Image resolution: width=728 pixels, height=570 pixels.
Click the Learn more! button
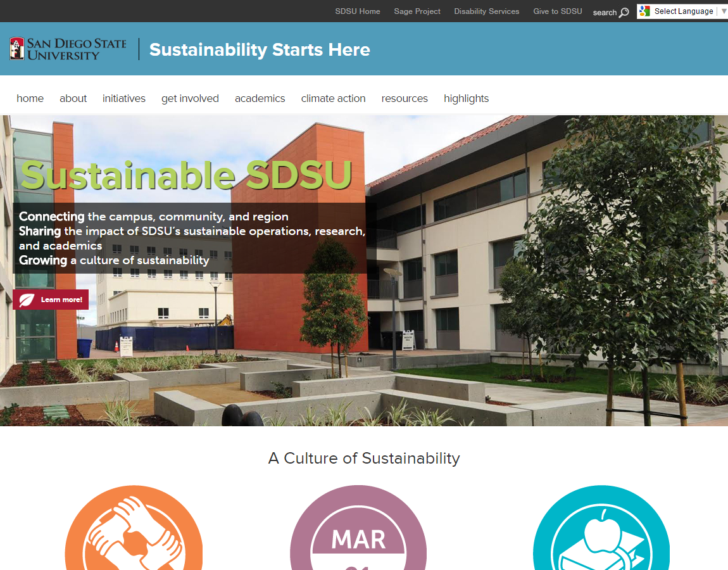tap(51, 300)
